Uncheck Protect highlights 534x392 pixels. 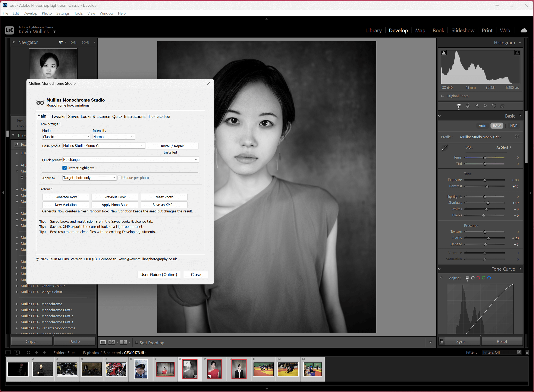pos(64,168)
